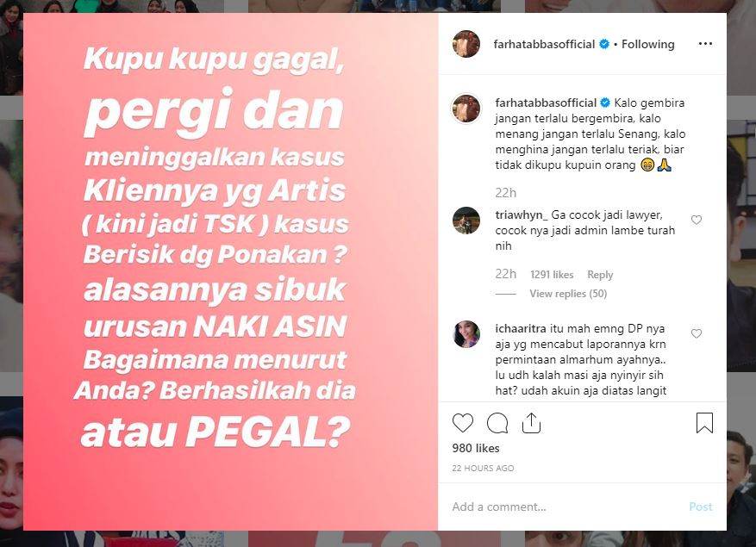Open ichaaritra user profile link

click(521, 329)
